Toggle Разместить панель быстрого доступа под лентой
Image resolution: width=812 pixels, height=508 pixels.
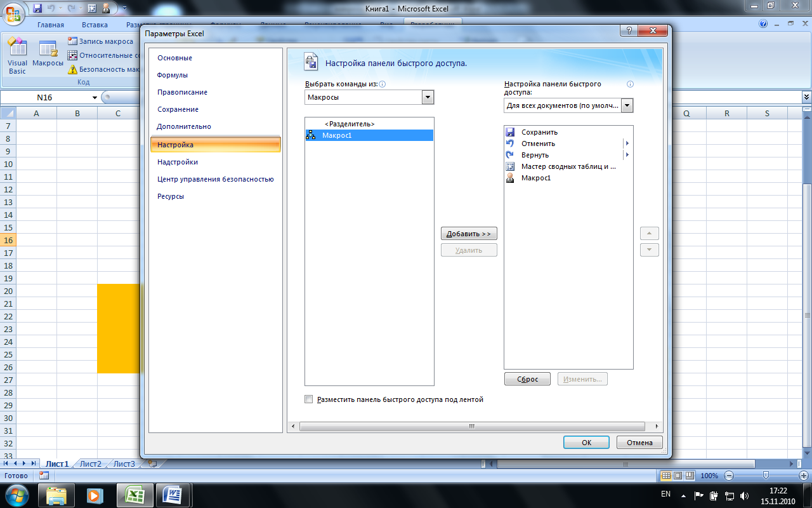[x=309, y=399]
